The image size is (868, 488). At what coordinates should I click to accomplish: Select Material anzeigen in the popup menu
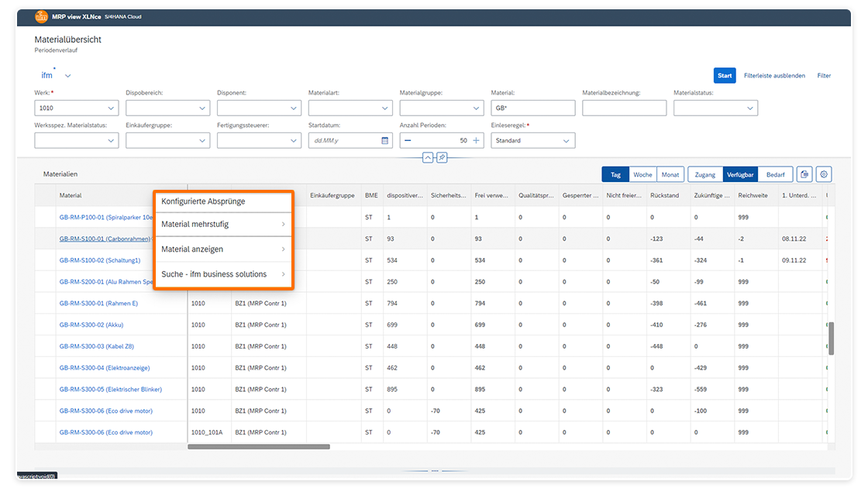pyautogui.click(x=222, y=249)
